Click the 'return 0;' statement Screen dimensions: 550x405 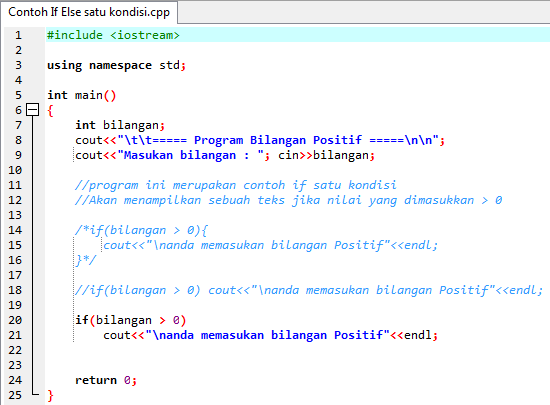tap(106, 380)
